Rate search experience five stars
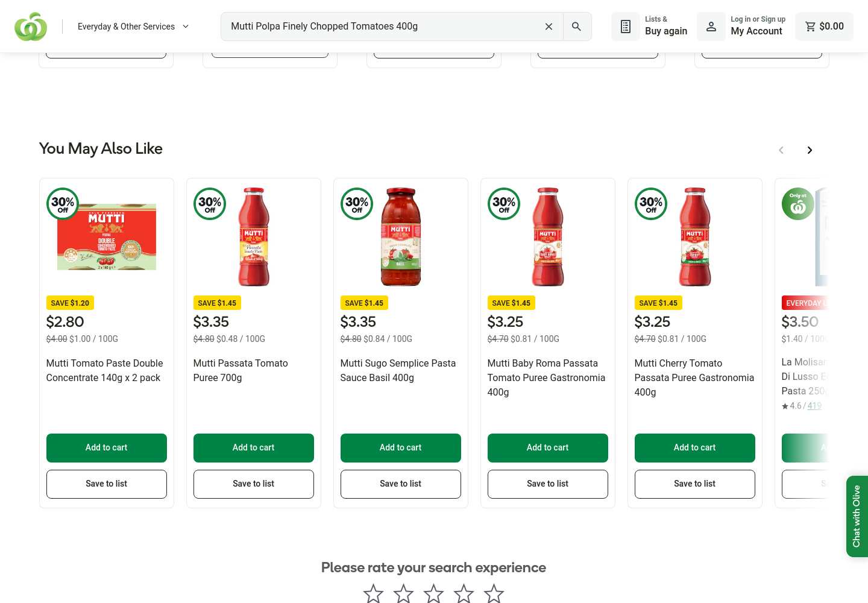Screen dimensions: 868x603 [494, 594]
